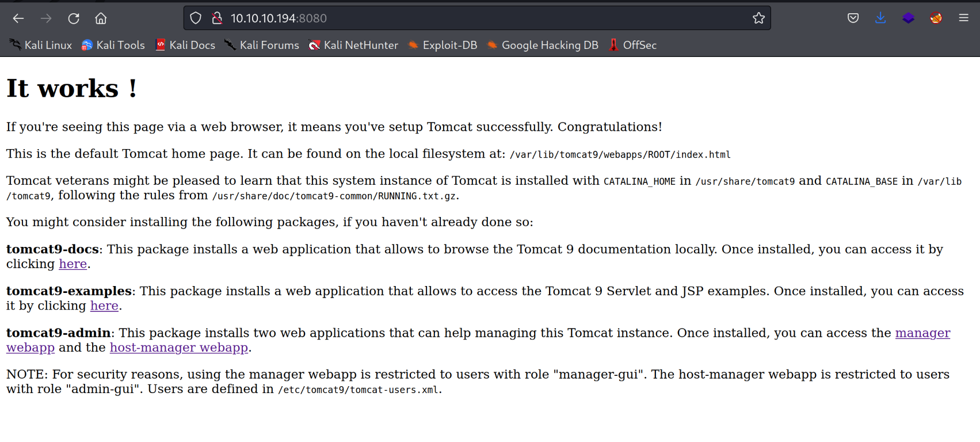Image resolution: width=980 pixels, height=442 pixels.
Task: Click the tomcat9-docs 'here' link
Action: pos(73,264)
